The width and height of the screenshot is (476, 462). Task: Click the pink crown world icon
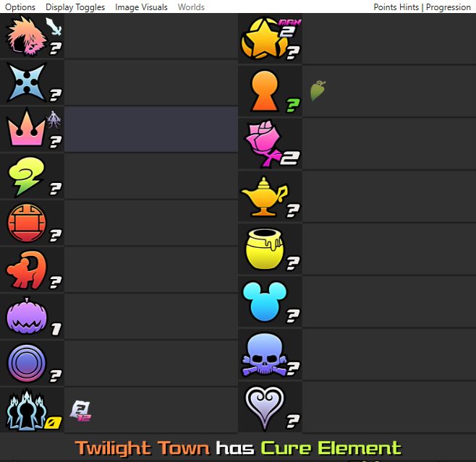27,128
